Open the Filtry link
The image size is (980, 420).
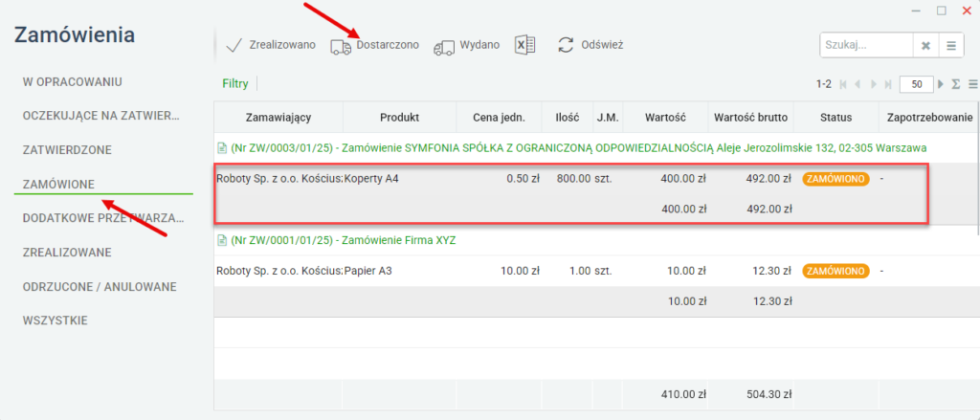tap(235, 84)
